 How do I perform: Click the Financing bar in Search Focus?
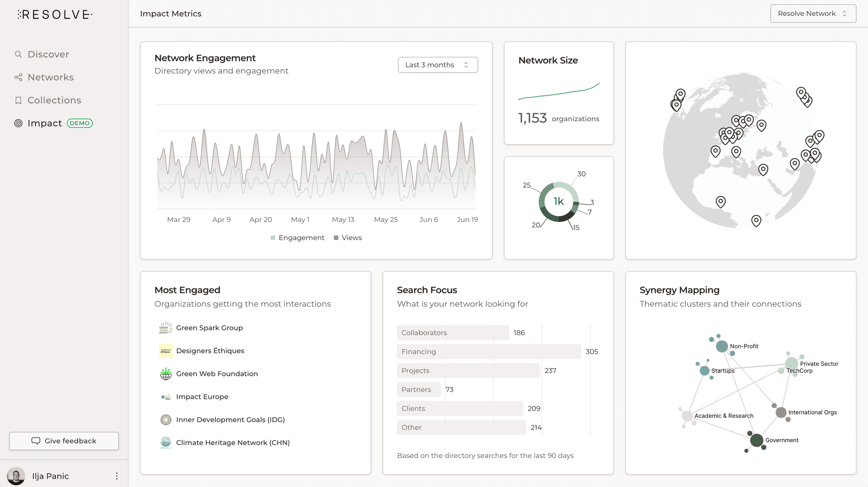488,351
